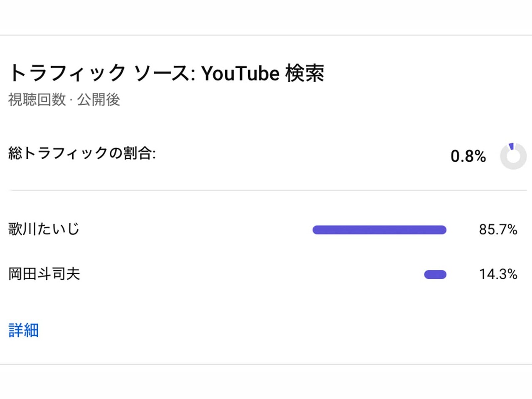Viewport: 532px width, 399px height.
Task: Click empty space between search term rows
Action: click(x=208, y=252)
